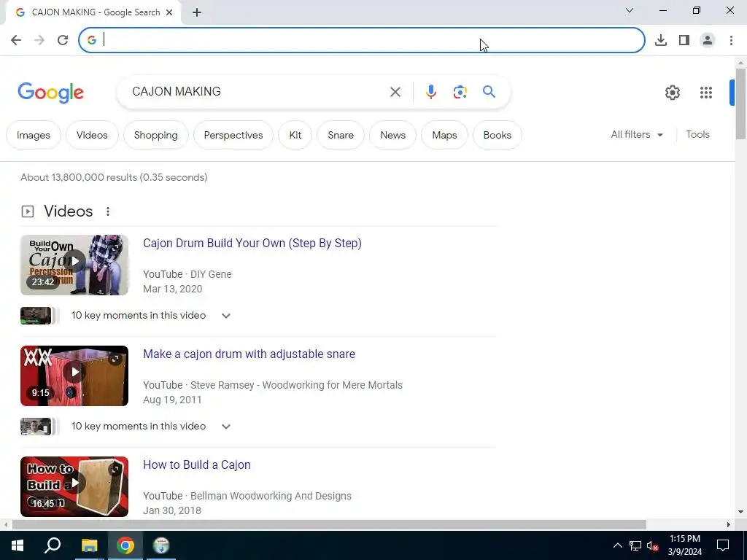Screen dimensions: 747x560
Task: Search by image with the Lens icon
Action: pyautogui.click(x=460, y=92)
